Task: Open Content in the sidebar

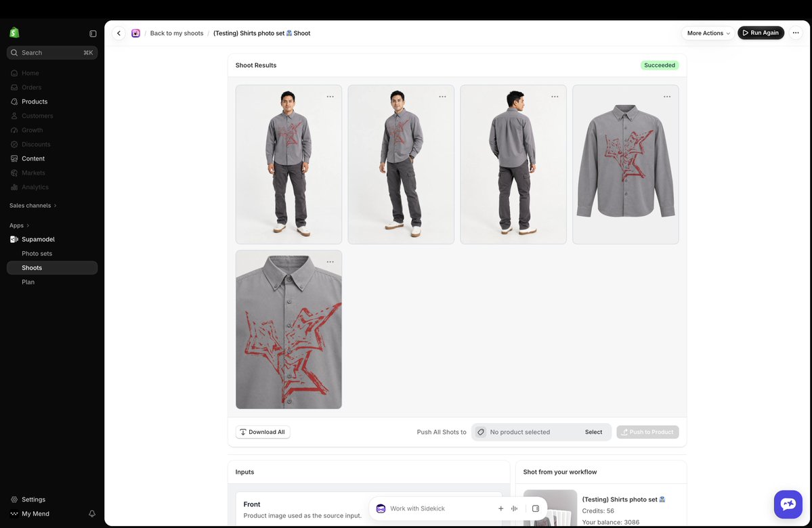Action: [x=51, y=158]
